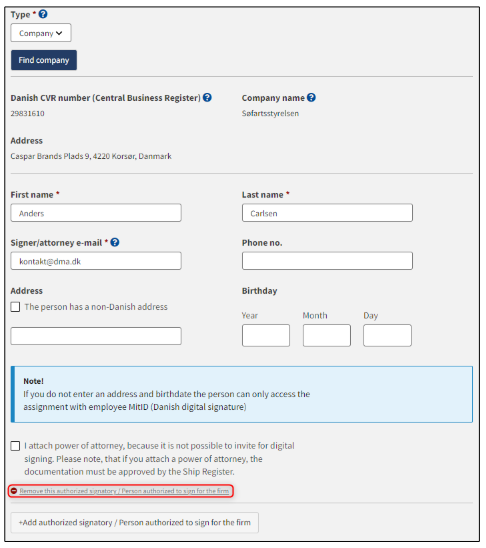Click Remove this authorized signatory link
Image resolution: width=486 pixels, height=548 pixels.
click(124, 491)
